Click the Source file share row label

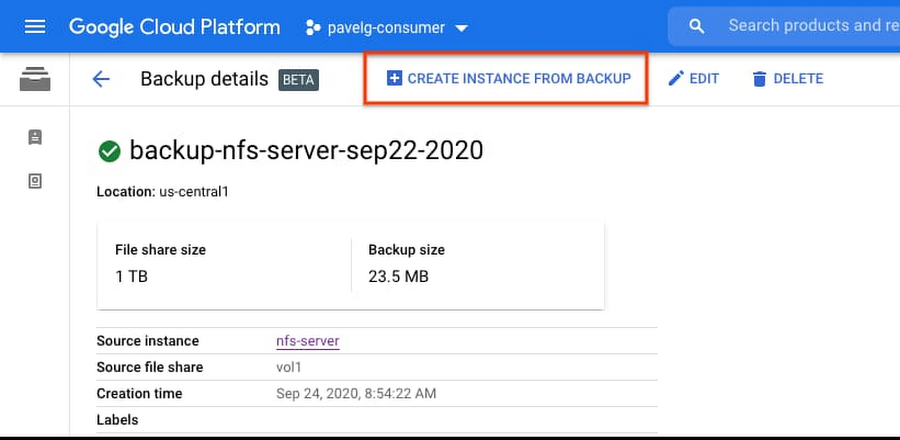coord(150,367)
